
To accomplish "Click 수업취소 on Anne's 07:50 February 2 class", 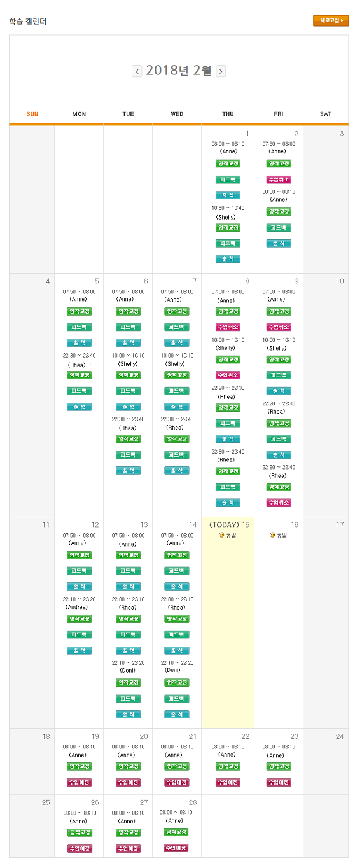I will coord(279,179).
